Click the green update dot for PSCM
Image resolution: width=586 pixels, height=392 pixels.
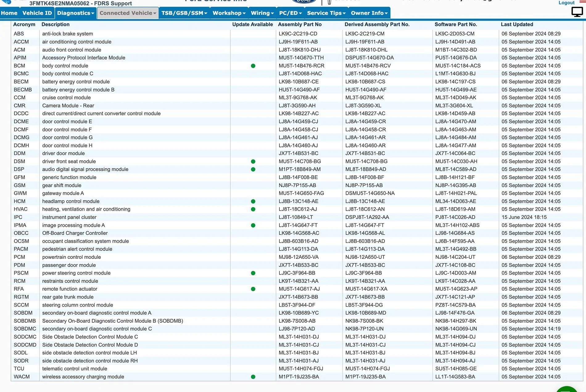pyautogui.click(x=253, y=273)
